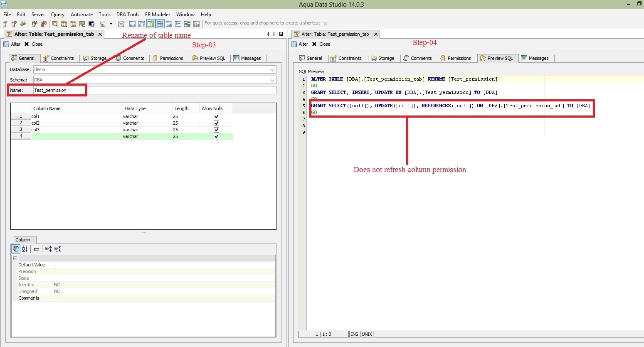This screenshot has height=347, width=644.
Task: Click the UNIX indicator in SQL status bar
Action: (367, 334)
